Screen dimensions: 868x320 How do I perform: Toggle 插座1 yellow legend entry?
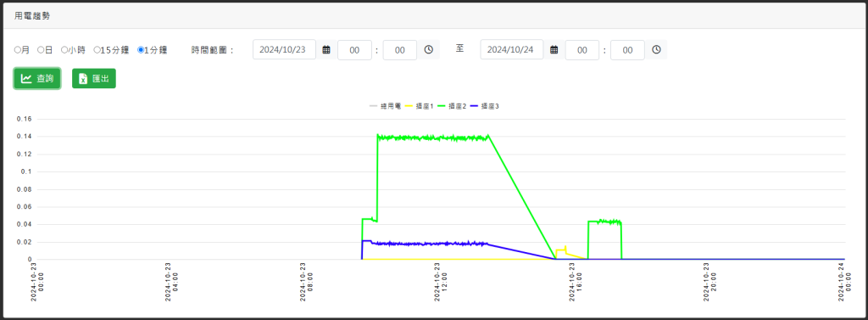click(419, 105)
